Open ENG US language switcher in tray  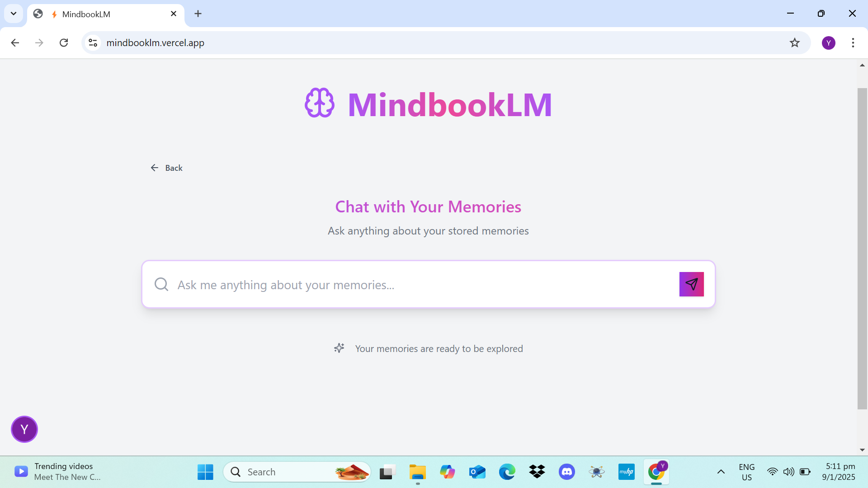pos(746,472)
